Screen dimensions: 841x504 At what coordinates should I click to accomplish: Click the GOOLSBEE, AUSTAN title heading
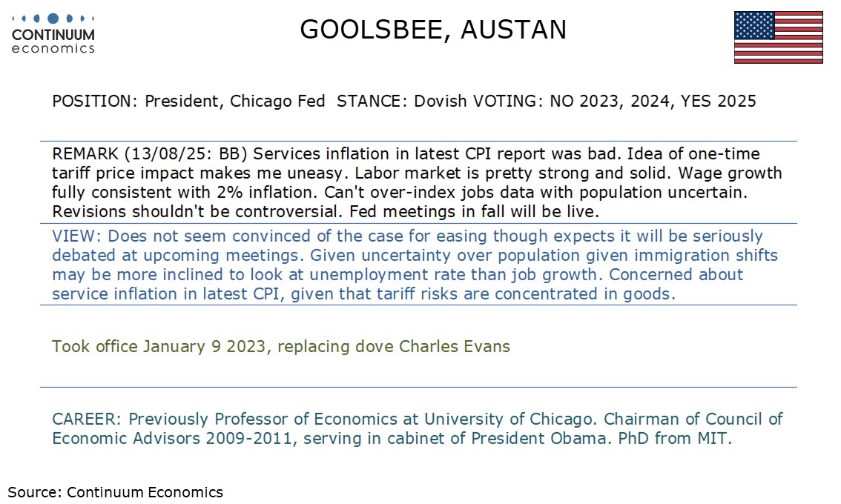[x=433, y=30]
